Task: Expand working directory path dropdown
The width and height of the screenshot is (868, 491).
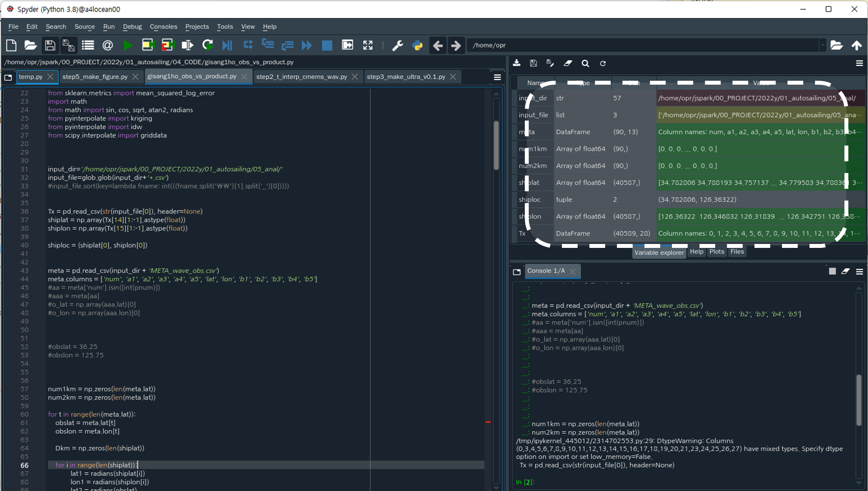Action: tap(823, 45)
